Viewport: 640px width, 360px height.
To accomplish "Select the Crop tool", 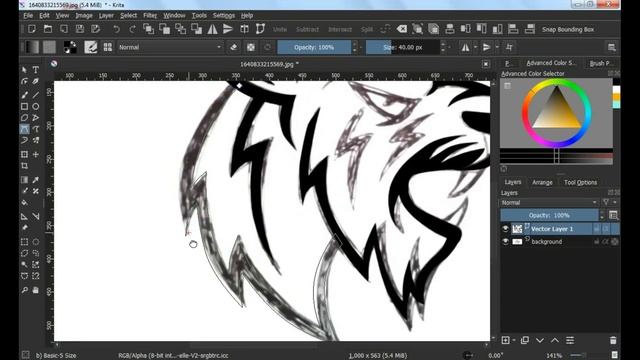I will click(24, 166).
